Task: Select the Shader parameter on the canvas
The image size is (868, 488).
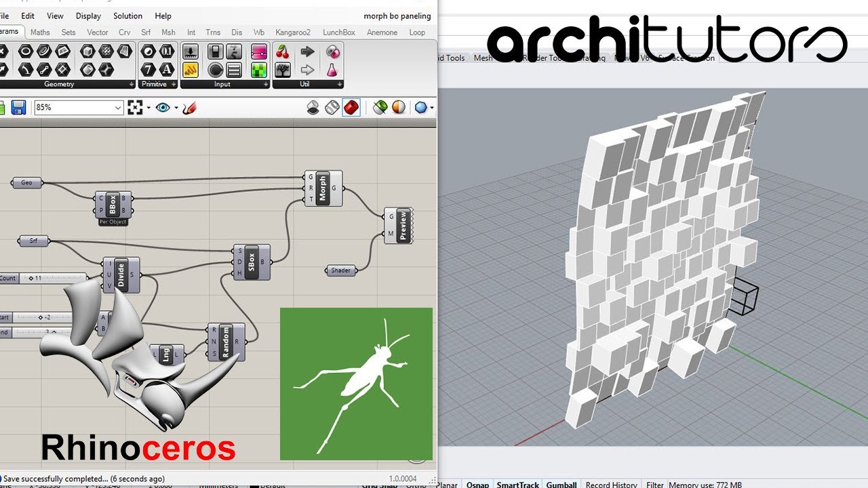Action: [x=341, y=270]
